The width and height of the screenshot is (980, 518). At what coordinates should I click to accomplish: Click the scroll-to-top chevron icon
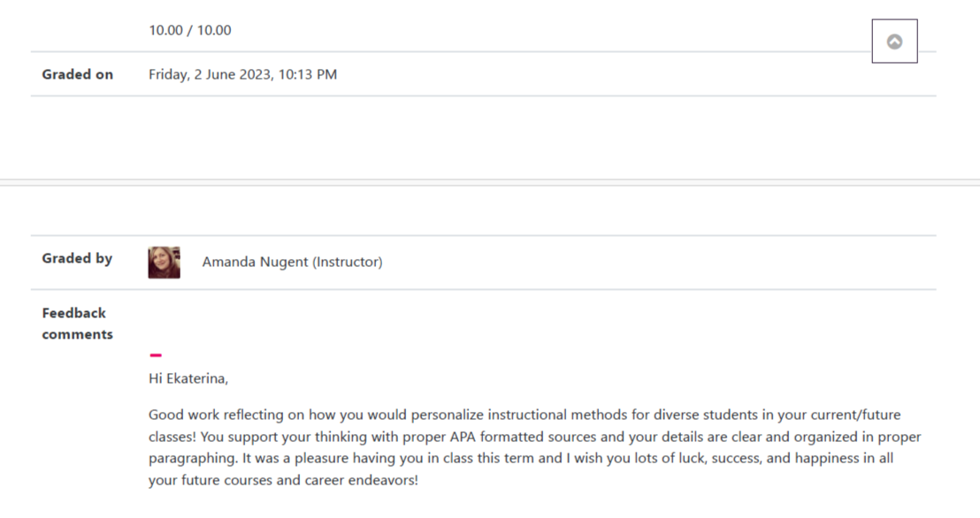pyautogui.click(x=894, y=42)
